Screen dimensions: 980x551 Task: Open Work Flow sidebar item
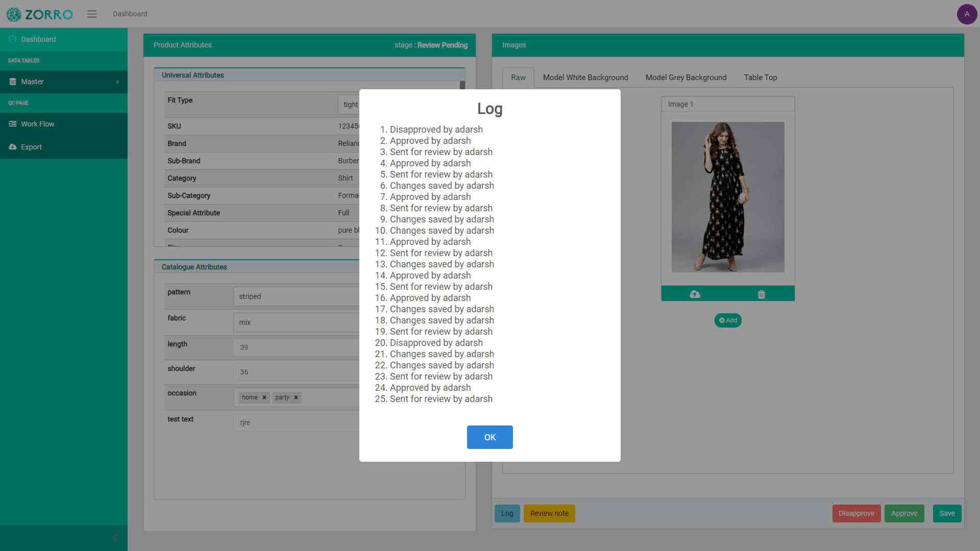pyautogui.click(x=64, y=124)
